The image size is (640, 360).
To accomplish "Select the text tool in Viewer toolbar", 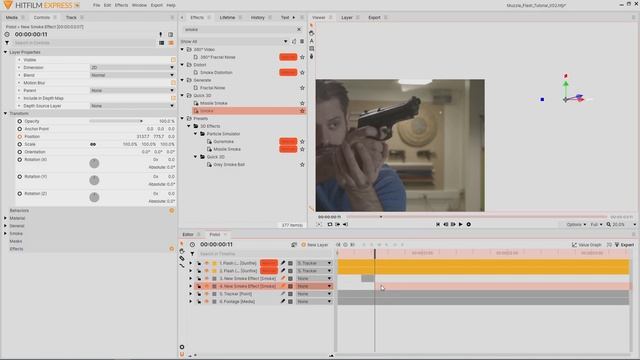I will 311,41.
